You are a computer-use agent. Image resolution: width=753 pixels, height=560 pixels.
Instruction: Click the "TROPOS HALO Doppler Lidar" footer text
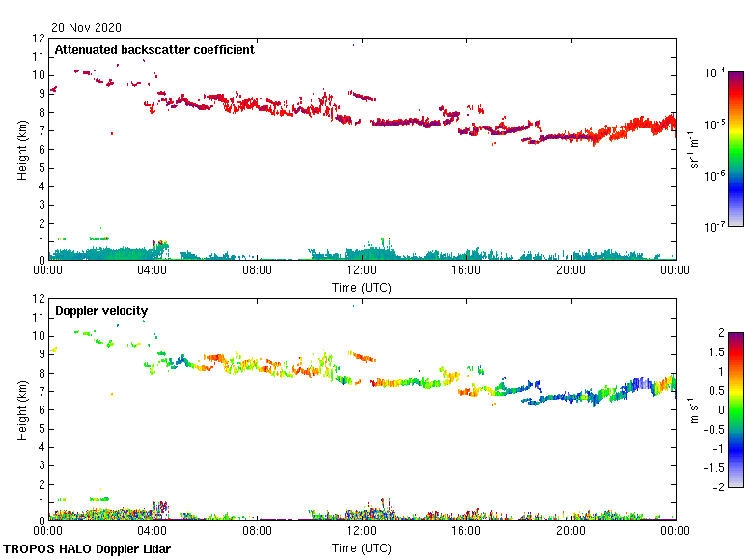pyautogui.click(x=85, y=549)
